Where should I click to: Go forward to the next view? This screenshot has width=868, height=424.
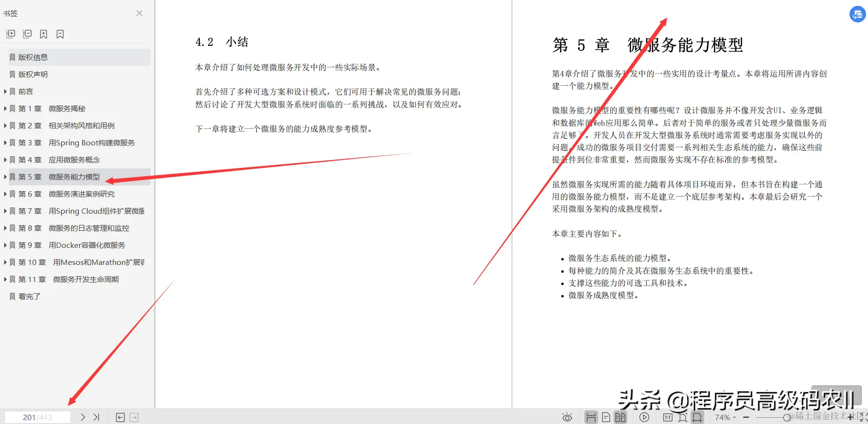pos(134,417)
